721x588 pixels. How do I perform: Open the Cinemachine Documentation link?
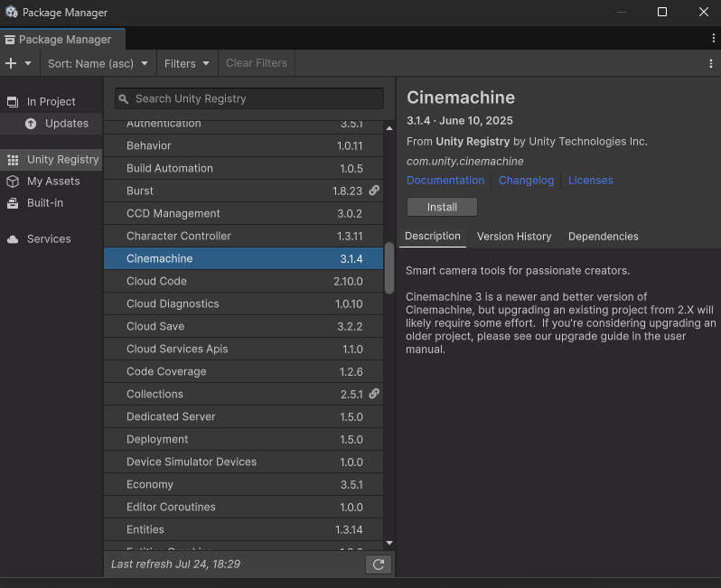445,181
